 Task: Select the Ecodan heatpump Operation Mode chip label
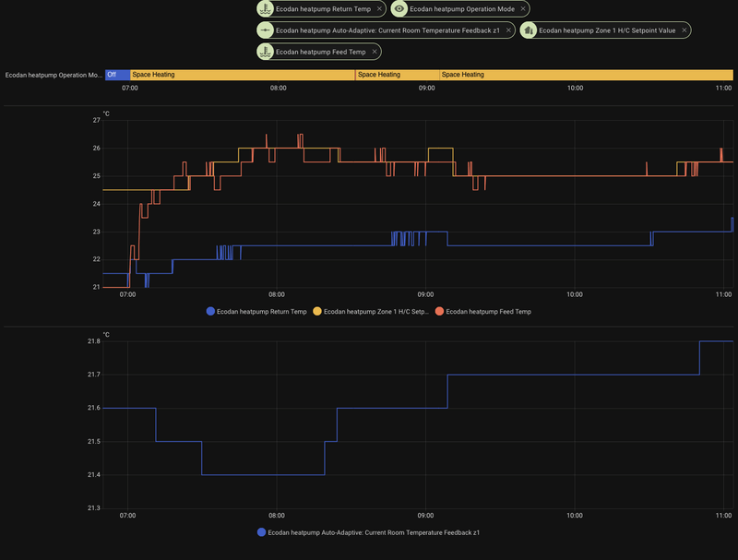(462, 9)
